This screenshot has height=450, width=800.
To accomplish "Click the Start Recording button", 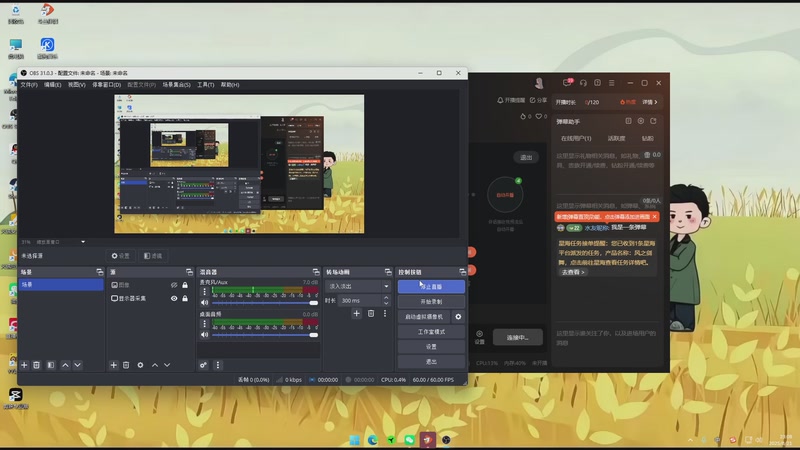I will [x=431, y=302].
